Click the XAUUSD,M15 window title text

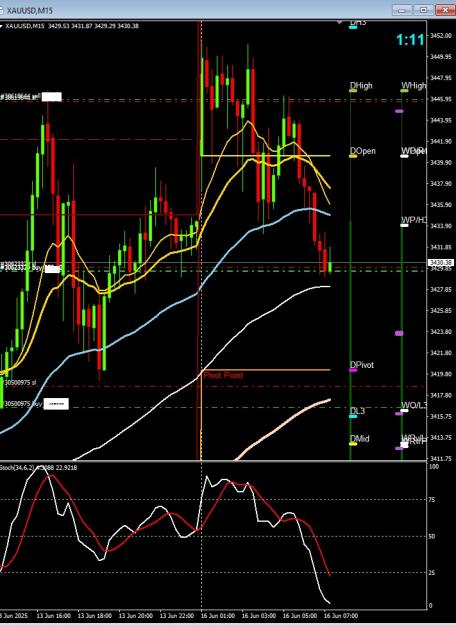tap(29, 11)
